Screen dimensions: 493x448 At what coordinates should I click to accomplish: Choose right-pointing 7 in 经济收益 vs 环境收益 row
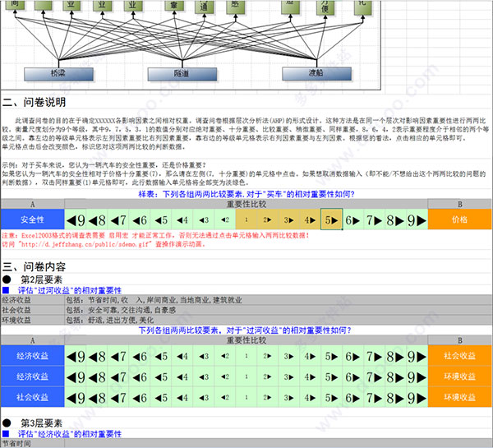pyautogui.click(x=375, y=377)
